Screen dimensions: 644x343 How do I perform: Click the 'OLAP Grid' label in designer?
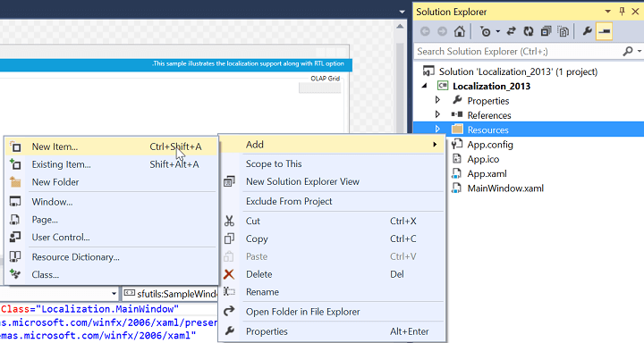325,79
